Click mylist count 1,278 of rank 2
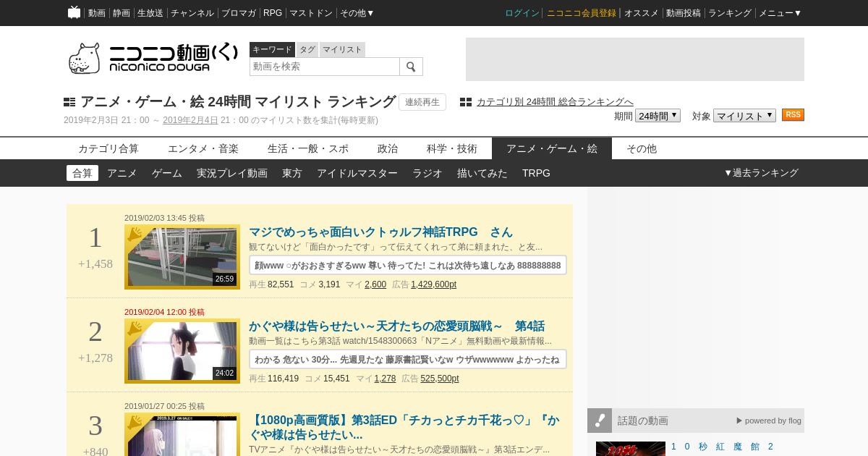This screenshot has height=456, width=868. point(385,379)
